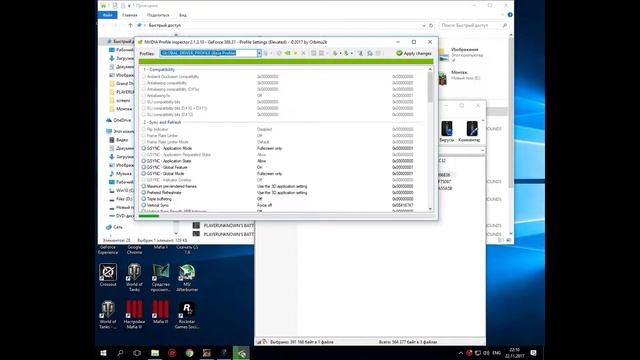Open the import profiles dropdown arrow
The image size is (640, 360).
pos(351,53)
